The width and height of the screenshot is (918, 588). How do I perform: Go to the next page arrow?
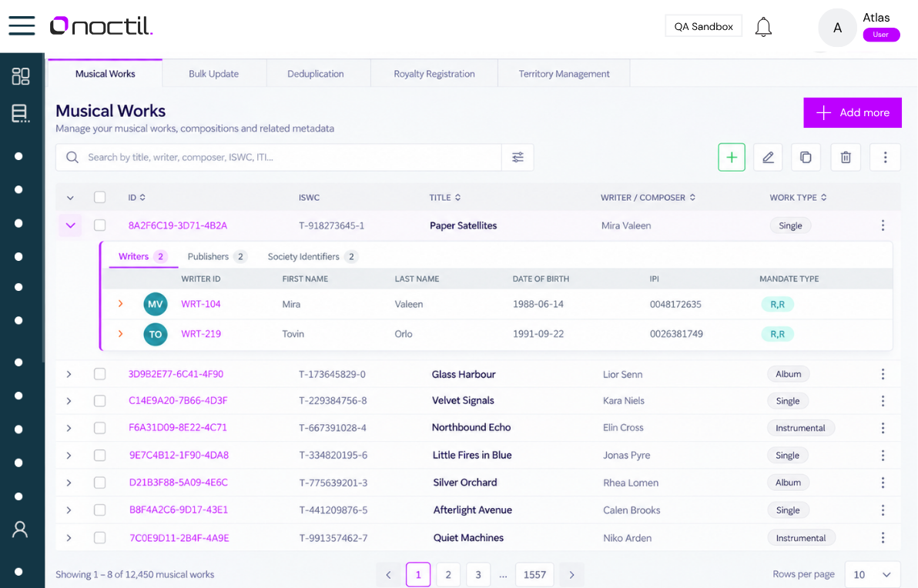pyautogui.click(x=571, y=575)
